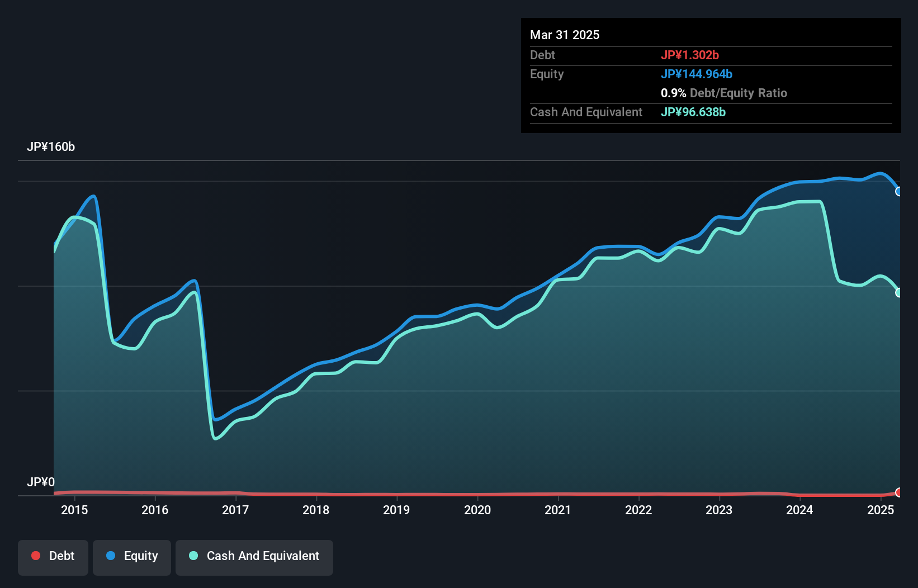Click the teal Cash And Equivalent legend dot

(193, 556)
